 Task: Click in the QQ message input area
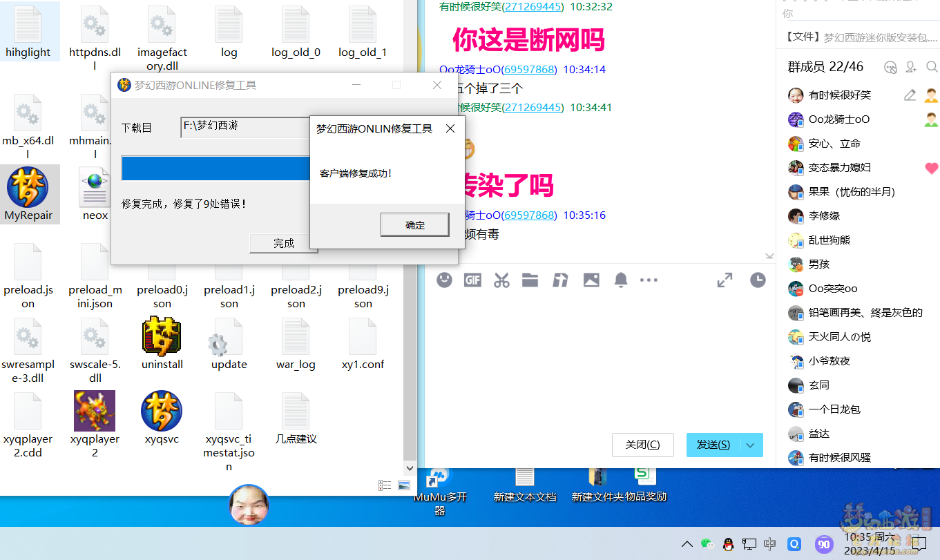click(600, 359)
